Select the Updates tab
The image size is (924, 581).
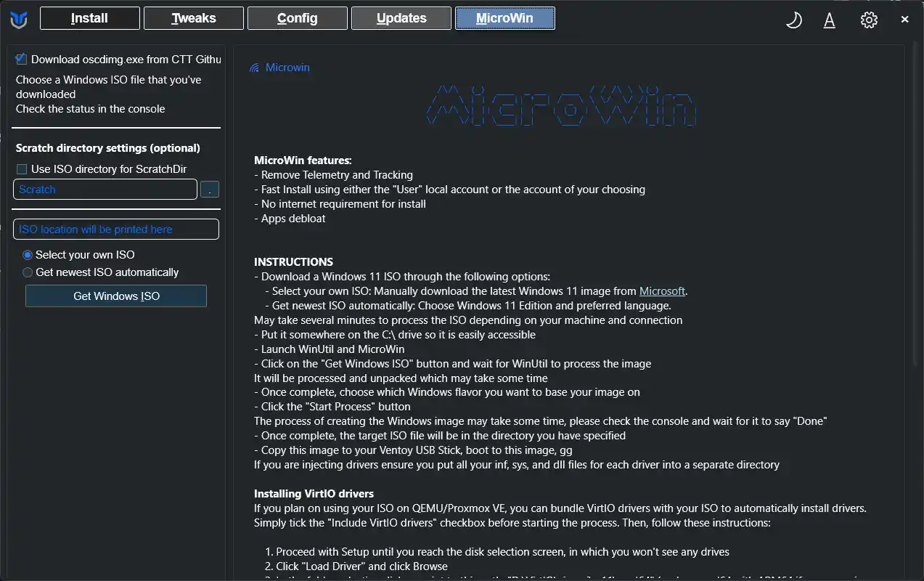coord(401,18)
